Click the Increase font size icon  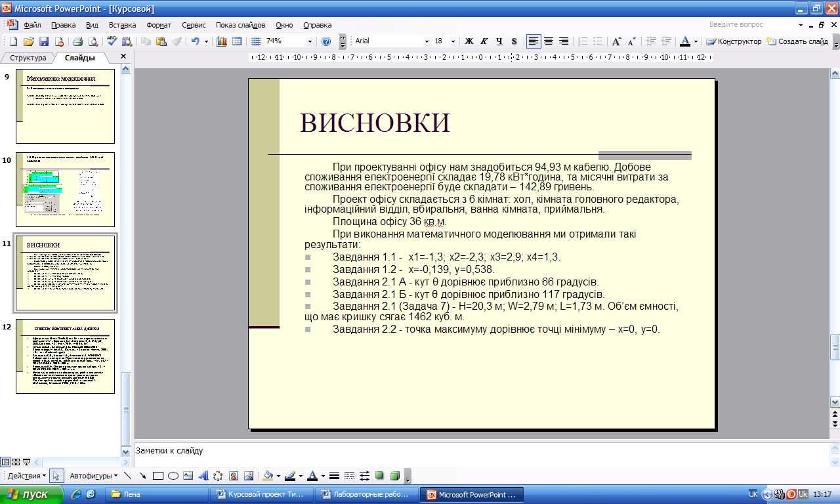click(x=616, y=41)
